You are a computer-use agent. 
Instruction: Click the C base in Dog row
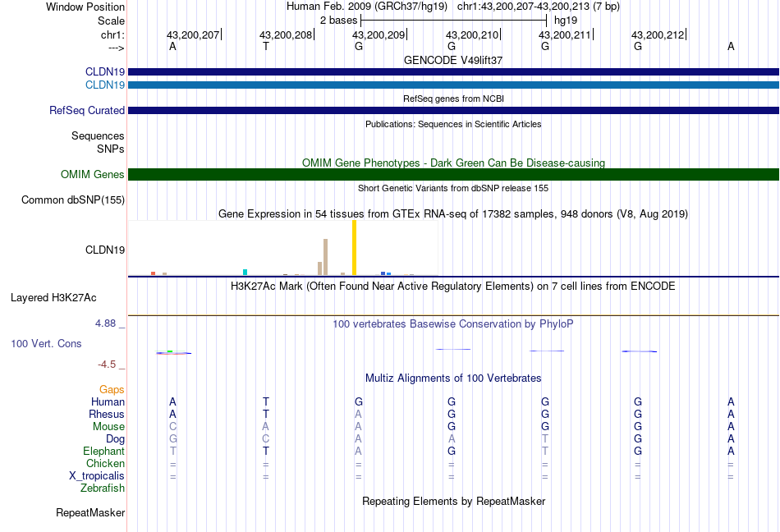266,438
